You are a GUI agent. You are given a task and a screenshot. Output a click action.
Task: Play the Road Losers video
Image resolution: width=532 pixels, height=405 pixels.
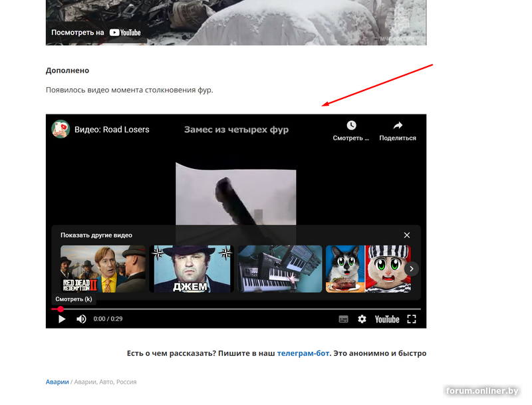(x=62, y=319)
